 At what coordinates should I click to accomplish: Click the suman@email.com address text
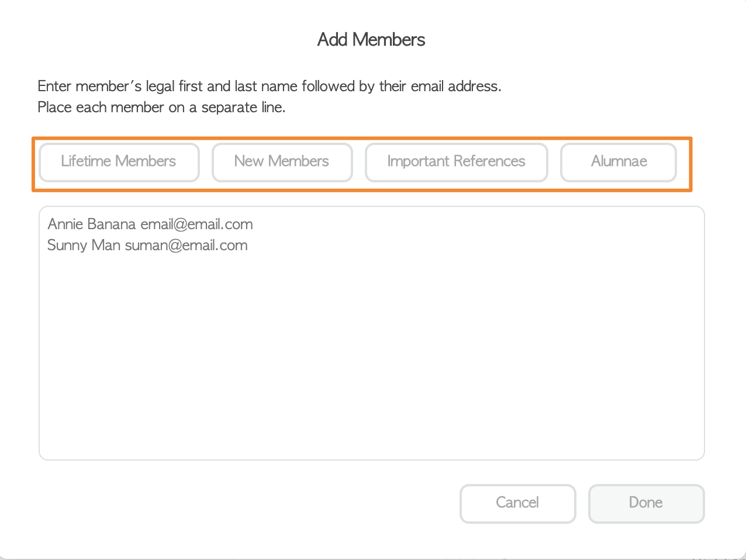pyautogui.click(x=186, y=246)
